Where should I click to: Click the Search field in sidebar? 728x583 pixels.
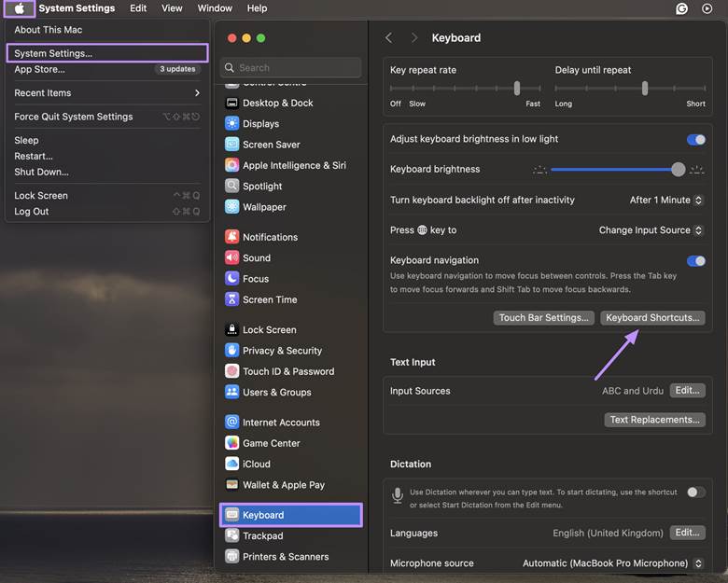290,68
